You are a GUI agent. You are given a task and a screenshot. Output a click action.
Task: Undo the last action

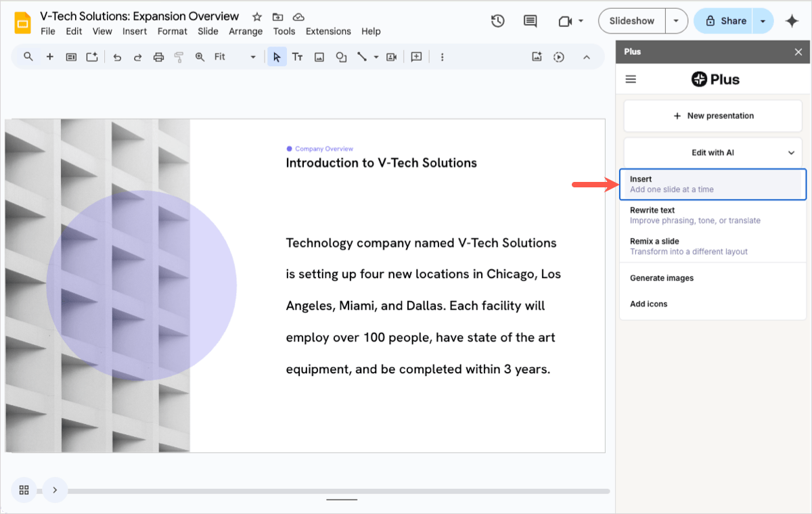point(117,57)
